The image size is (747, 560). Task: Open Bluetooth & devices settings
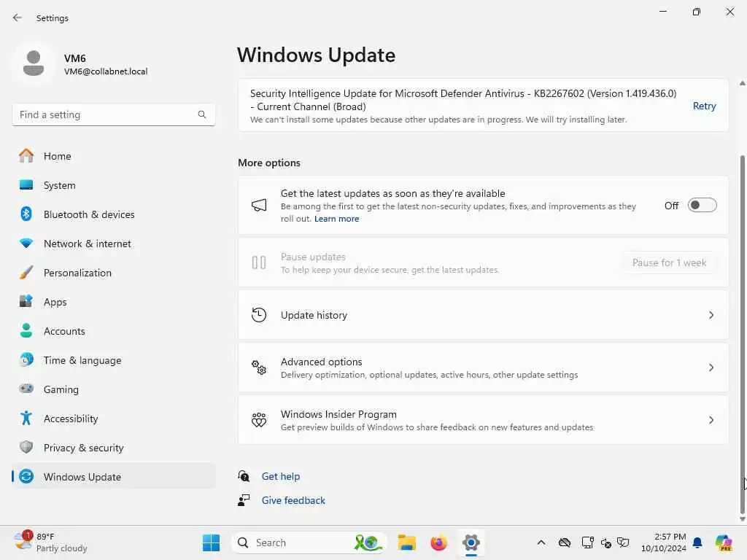coord(113,214)
